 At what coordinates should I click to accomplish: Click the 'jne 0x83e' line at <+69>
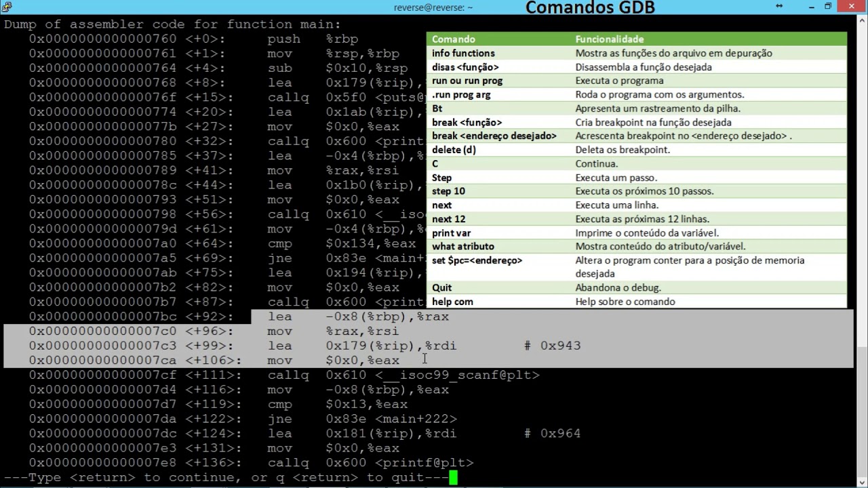(227, 258)
